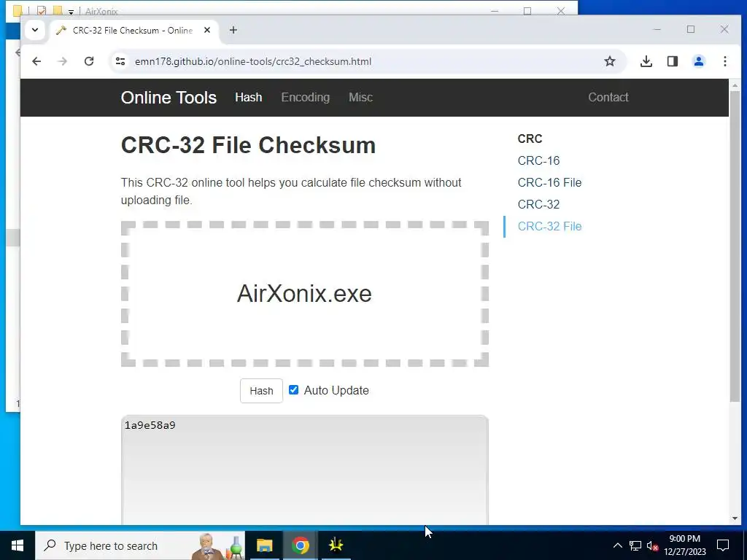Reload the CRC-32 checksum page

pyautogui.click(x=89, y=61)
